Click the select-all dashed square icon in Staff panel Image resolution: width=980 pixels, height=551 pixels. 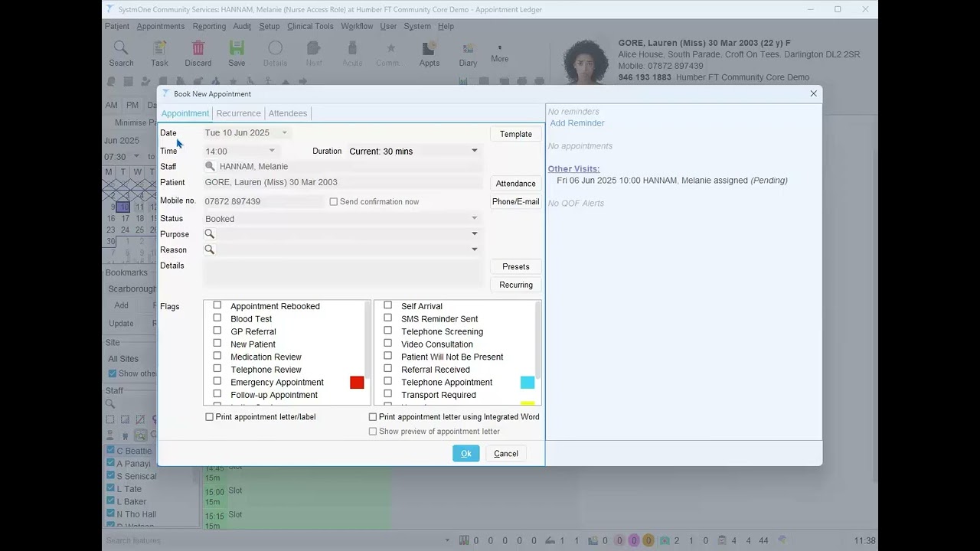click(110, 419)
